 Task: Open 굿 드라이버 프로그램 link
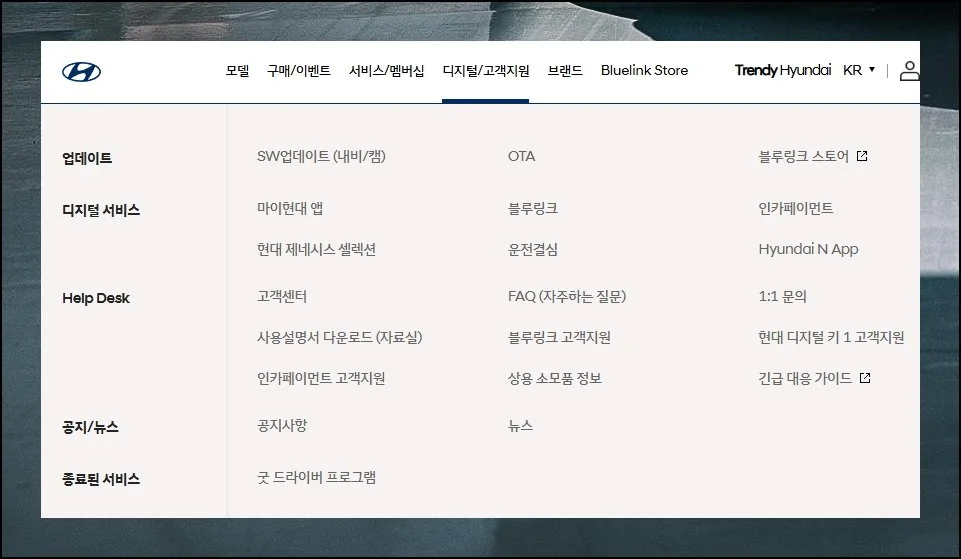coord(316,478)
